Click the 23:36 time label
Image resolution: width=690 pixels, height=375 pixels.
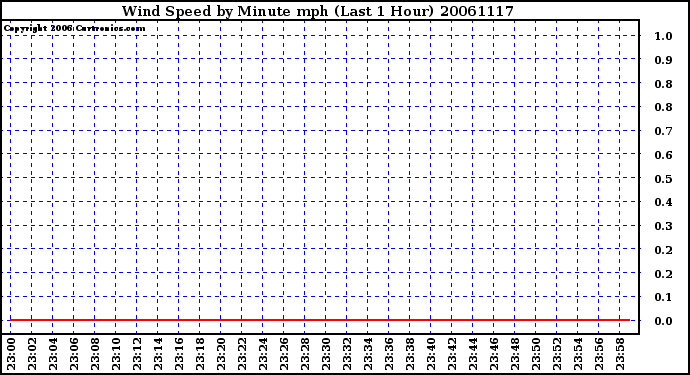click(x=389, y=354)
